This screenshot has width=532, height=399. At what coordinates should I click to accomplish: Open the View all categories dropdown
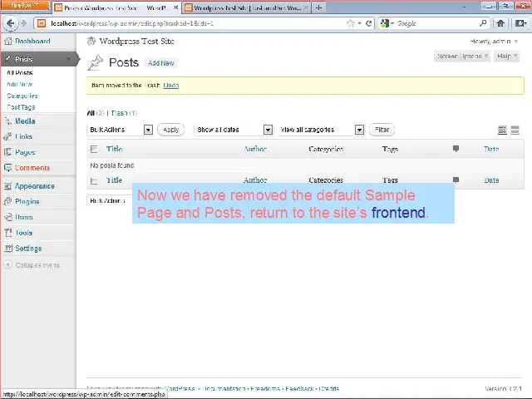[x=322, y=130]
